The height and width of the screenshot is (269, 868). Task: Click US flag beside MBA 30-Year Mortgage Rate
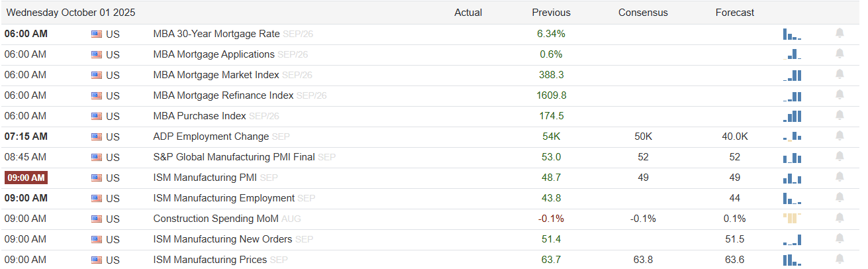tap(97, 34)
